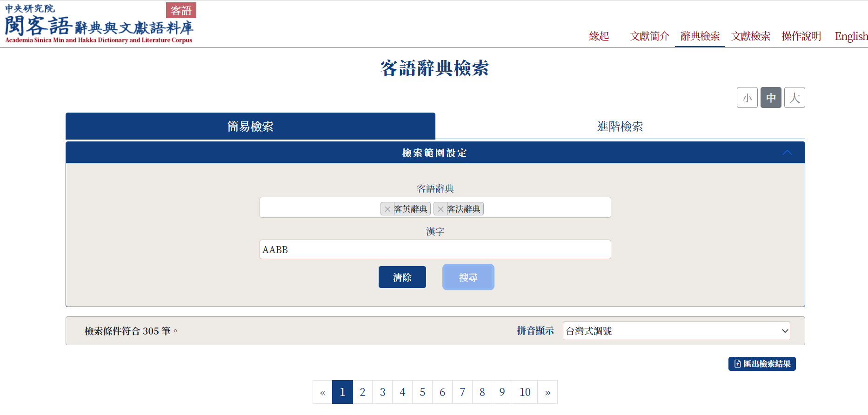This screenshot has width=868, height=415.
Task: Click the 拼音顯示 label
Action: [x=535, y=331]
